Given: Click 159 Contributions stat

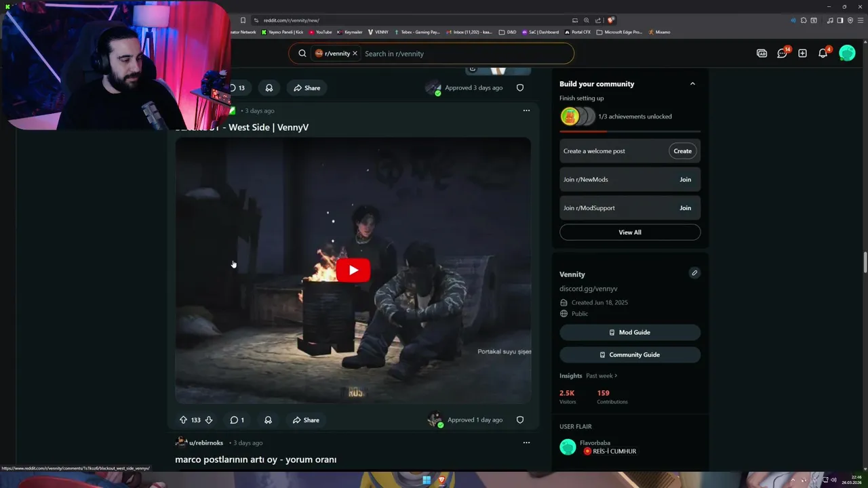Looking at the screenshot, I should coord(612,397).
